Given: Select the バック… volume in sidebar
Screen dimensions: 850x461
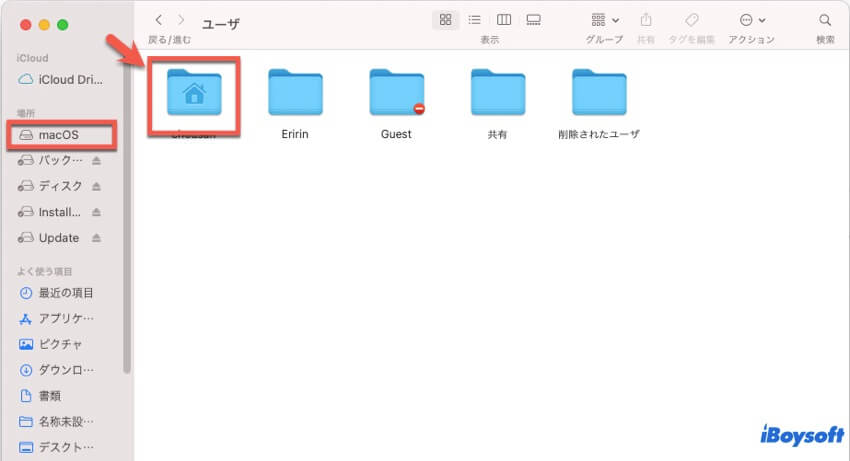Looking at the screenshot, I should tap(50, 160).
